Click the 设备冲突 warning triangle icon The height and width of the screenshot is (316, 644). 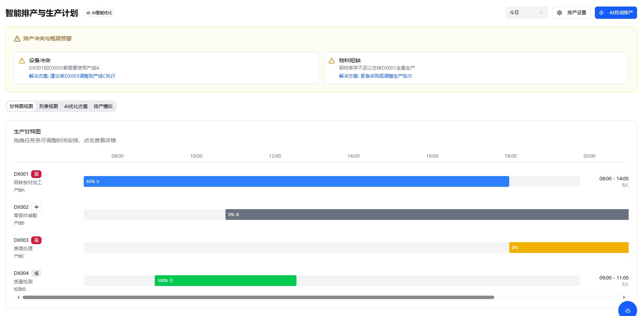coord(22,61)
